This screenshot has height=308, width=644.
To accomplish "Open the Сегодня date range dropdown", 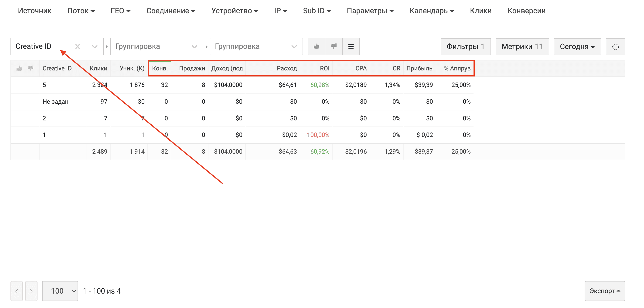I will tap(577, 47).
